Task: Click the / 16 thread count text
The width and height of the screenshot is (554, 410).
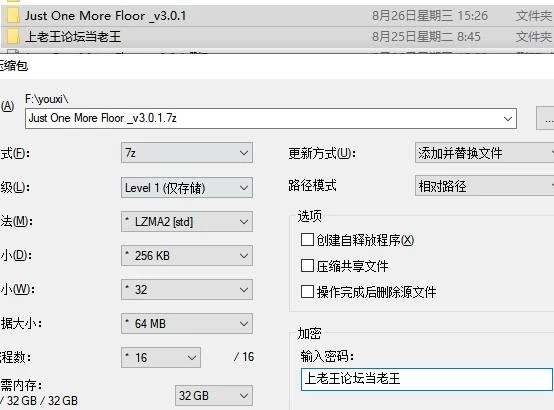Action: click(x=244, y=357)
